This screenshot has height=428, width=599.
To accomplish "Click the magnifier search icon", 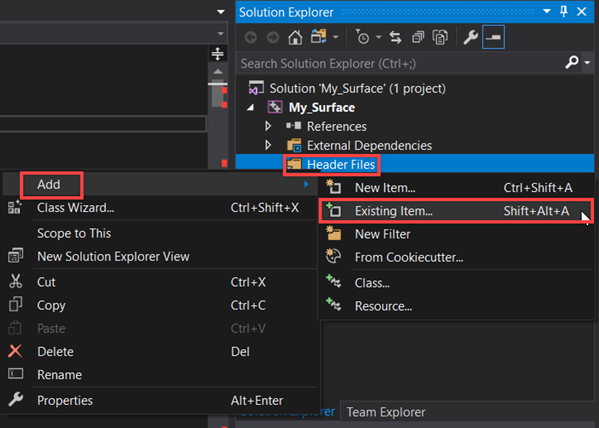I will point(572,62).
